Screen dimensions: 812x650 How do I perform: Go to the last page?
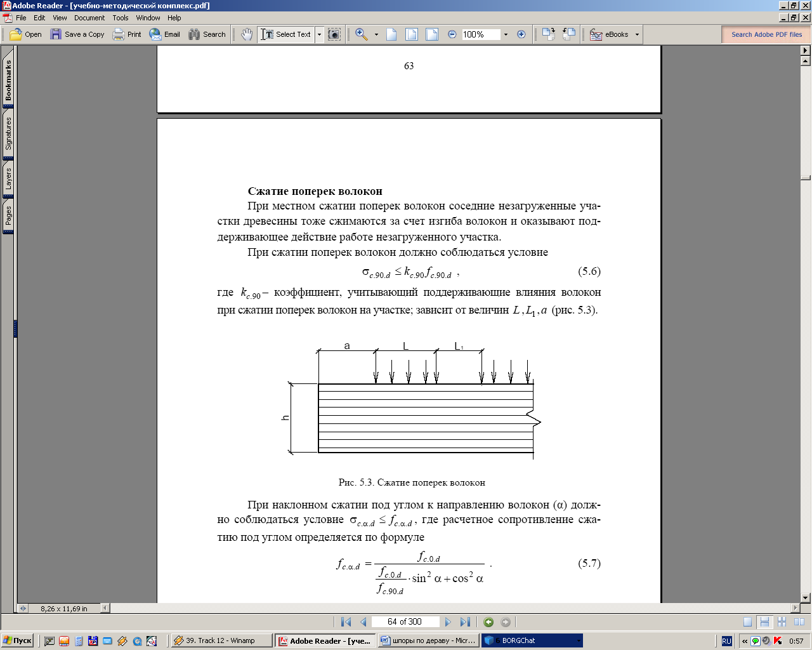point(465,622)
